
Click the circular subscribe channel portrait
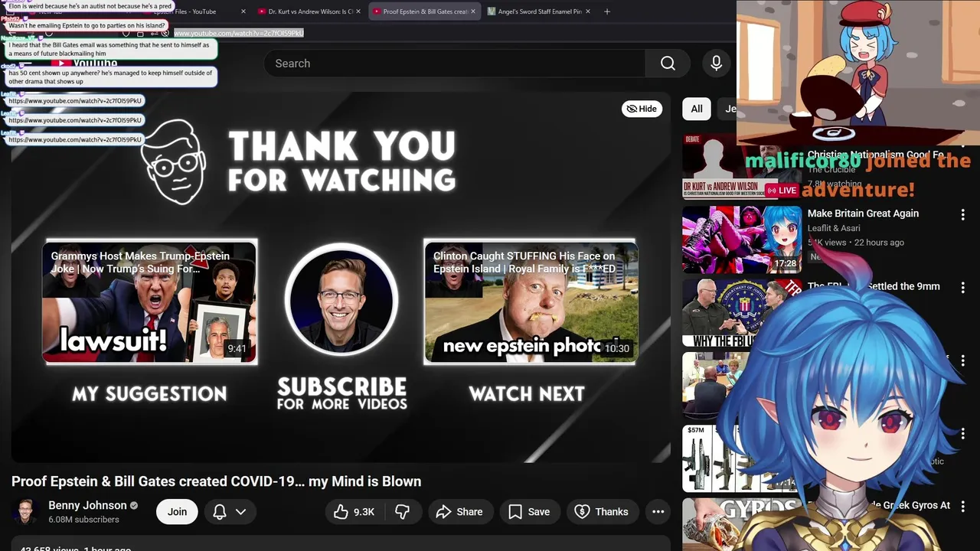(x=341, y=300)
